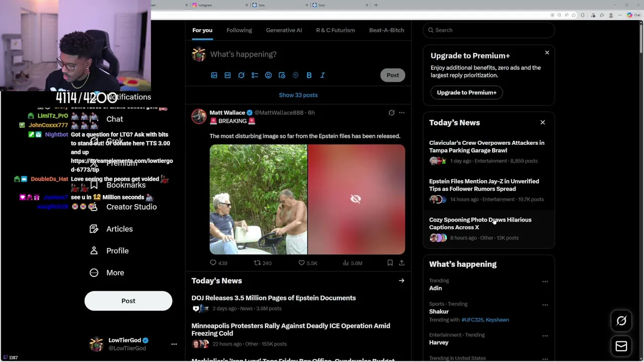Click the Post button in the composer

coord(392,75)
